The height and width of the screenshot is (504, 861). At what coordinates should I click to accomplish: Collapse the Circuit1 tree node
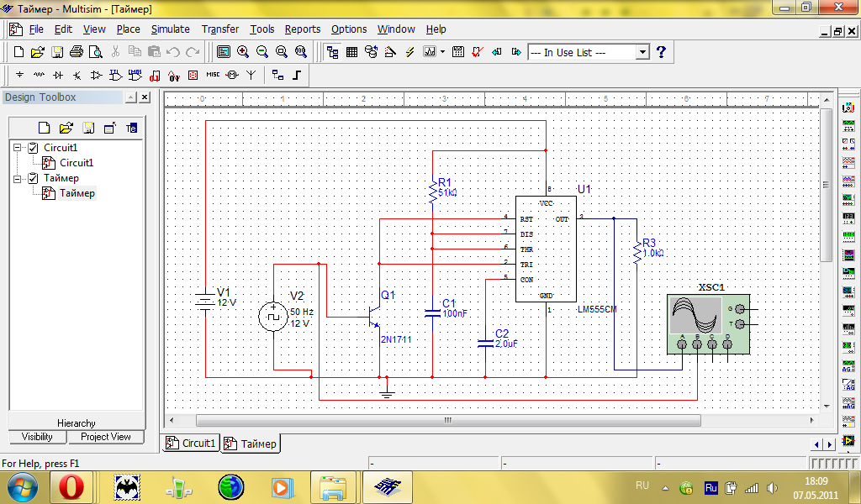click(17, 148)
